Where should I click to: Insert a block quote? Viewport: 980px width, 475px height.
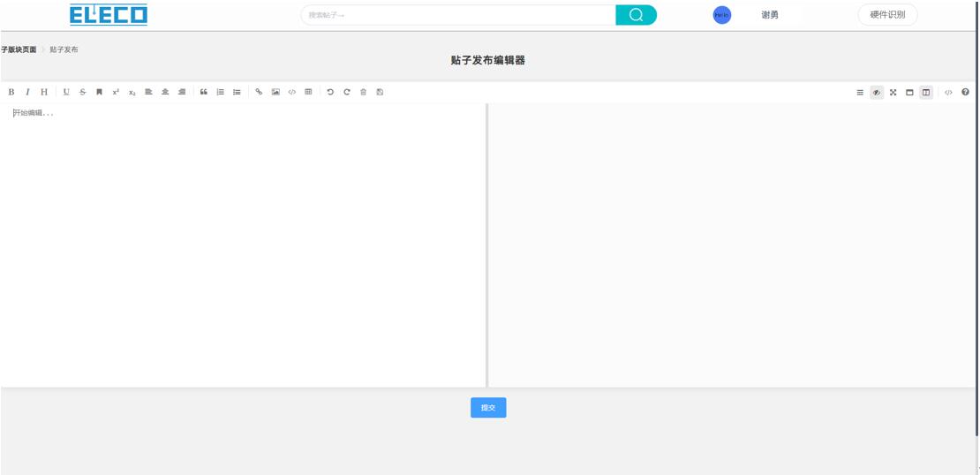pyautogui.click(x=204, y=92)
